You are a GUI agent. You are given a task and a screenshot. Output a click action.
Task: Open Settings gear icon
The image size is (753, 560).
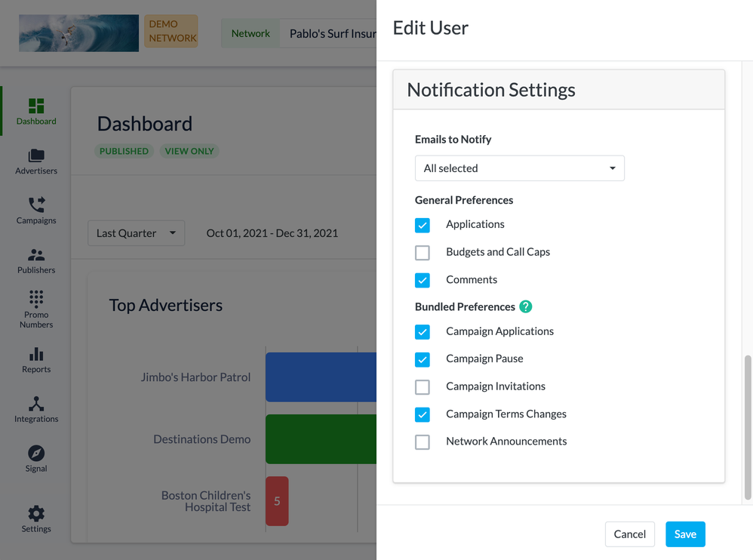tap(36, 514)
